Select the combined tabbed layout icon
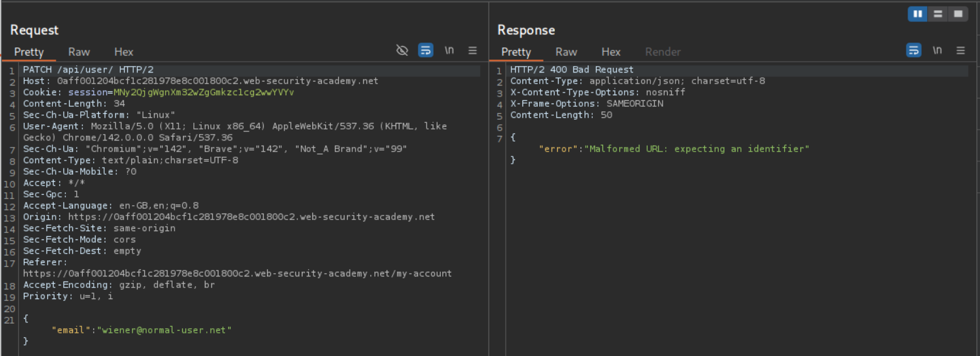 coord(957,14)
